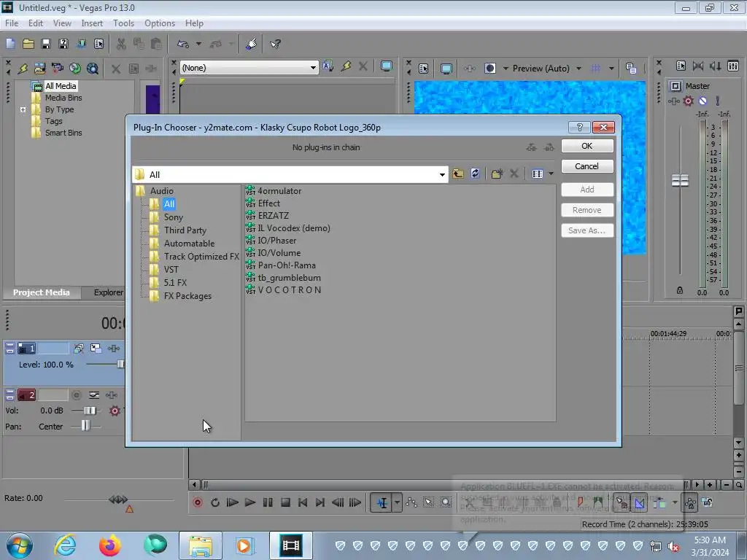Click the New Folder icon in Plug-In Chooser

[x=497, y=174]
